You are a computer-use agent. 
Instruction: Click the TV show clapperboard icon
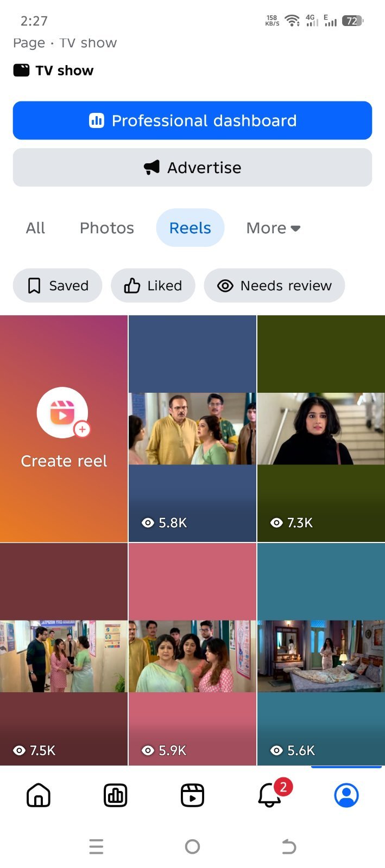tap(21, 70)
